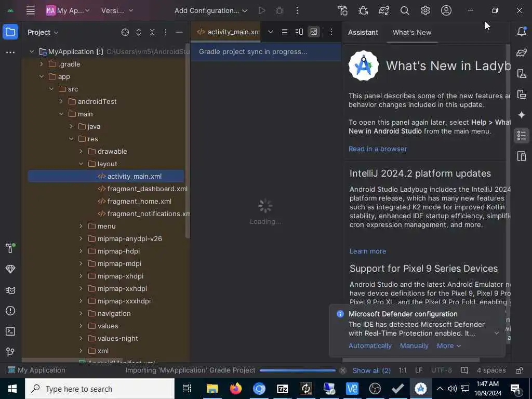Collapse the app folder
Image resolution: width=532 pixels, height=399 pixels.
42,77
